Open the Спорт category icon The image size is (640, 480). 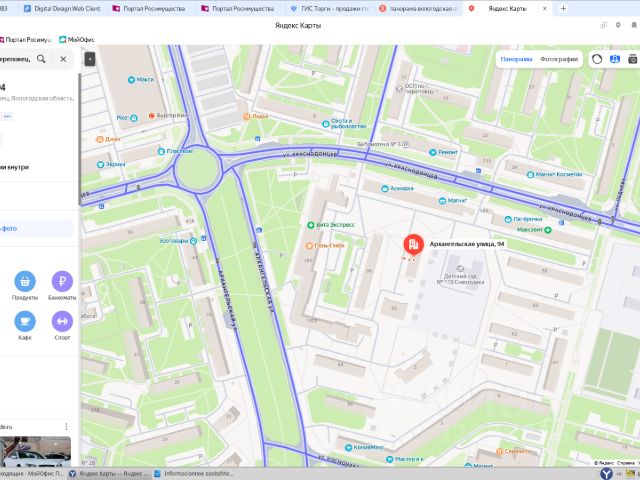(62, 321)
